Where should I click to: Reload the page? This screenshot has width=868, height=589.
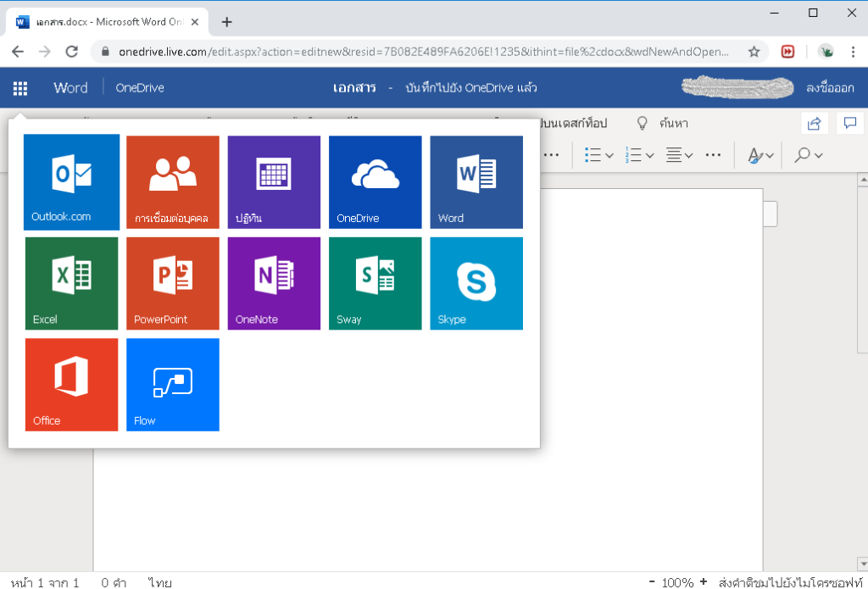pyautogui.click(x=71, y=52)
